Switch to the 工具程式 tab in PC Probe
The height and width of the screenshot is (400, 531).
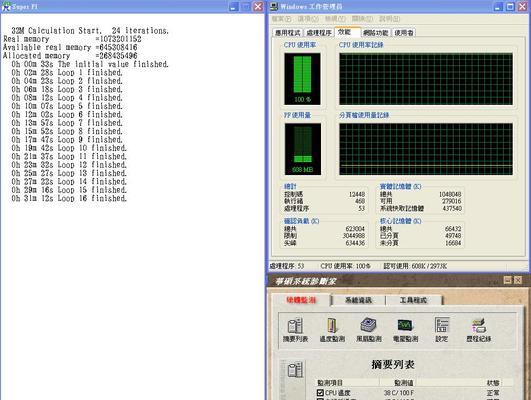(x=413, y=300)
